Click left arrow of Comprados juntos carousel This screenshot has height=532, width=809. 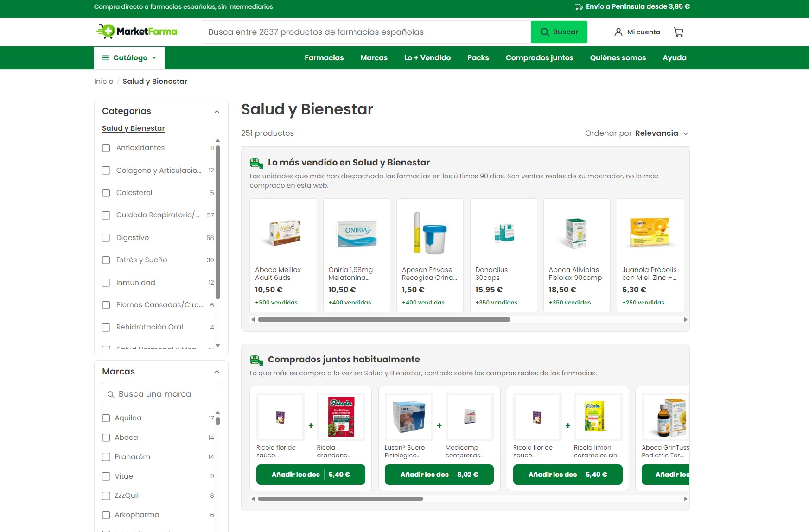pos(253,499)
